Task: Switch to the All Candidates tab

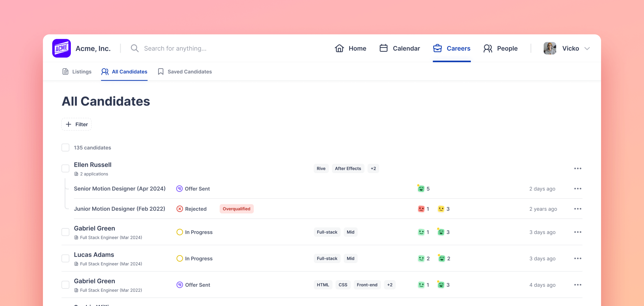Action: pos(124,71)
